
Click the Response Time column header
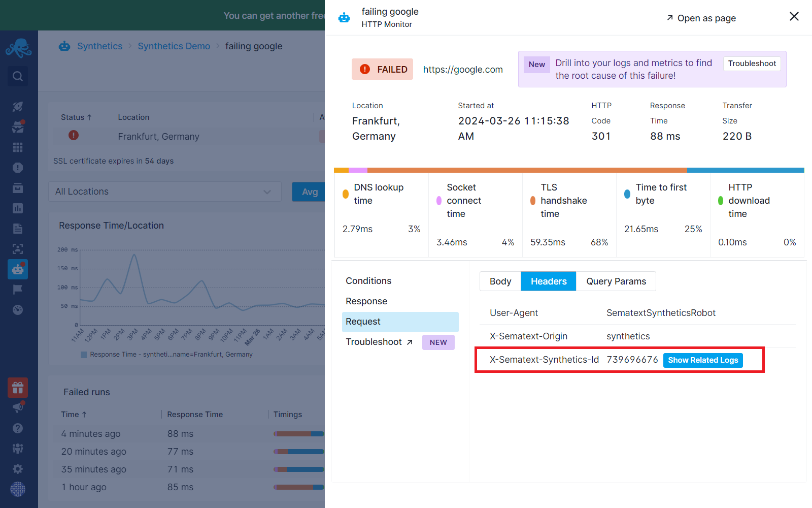(195, 415)
